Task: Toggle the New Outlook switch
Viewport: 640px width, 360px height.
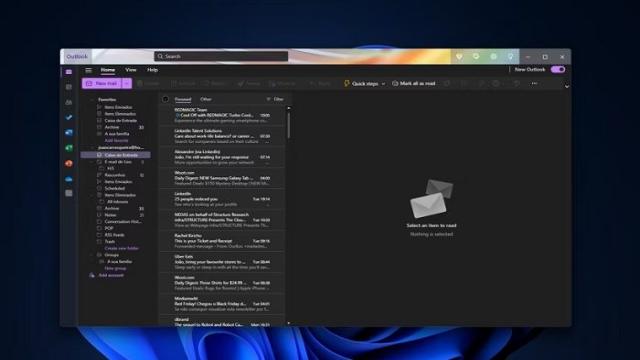Action: pos(558,69)
